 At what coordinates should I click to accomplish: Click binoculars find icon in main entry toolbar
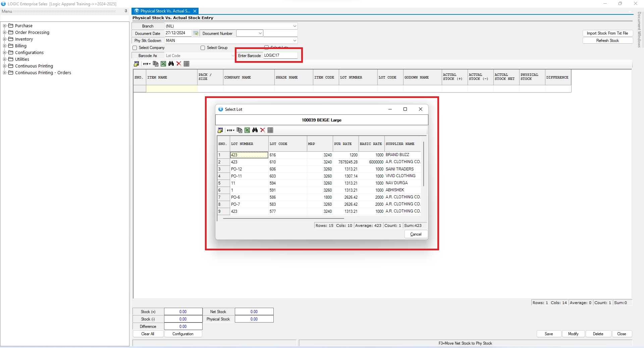pyautogui.click(x=171, y=64)
